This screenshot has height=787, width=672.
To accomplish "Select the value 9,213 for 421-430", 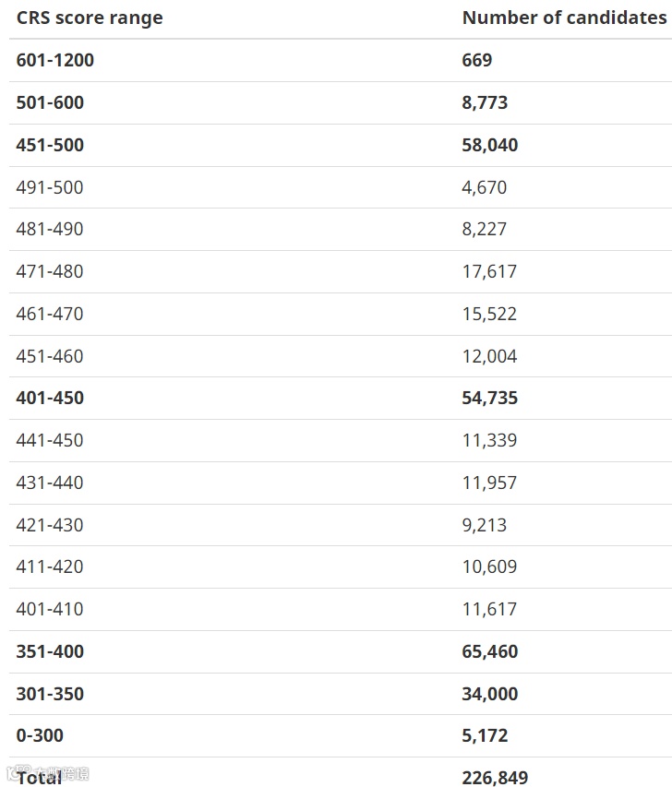I will tap(485, 526).
